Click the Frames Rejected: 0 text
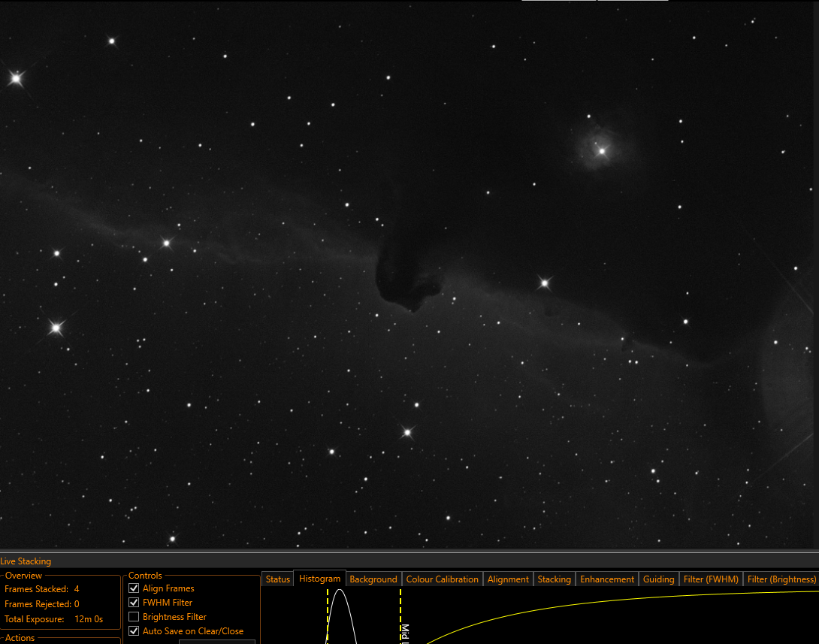 42,604
